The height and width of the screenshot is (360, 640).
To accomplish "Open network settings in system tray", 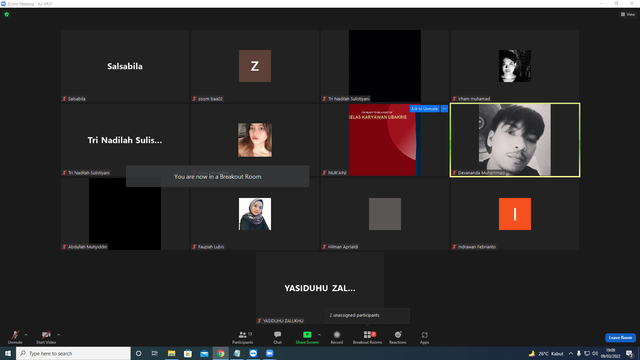I will click(x=587, y=353).
